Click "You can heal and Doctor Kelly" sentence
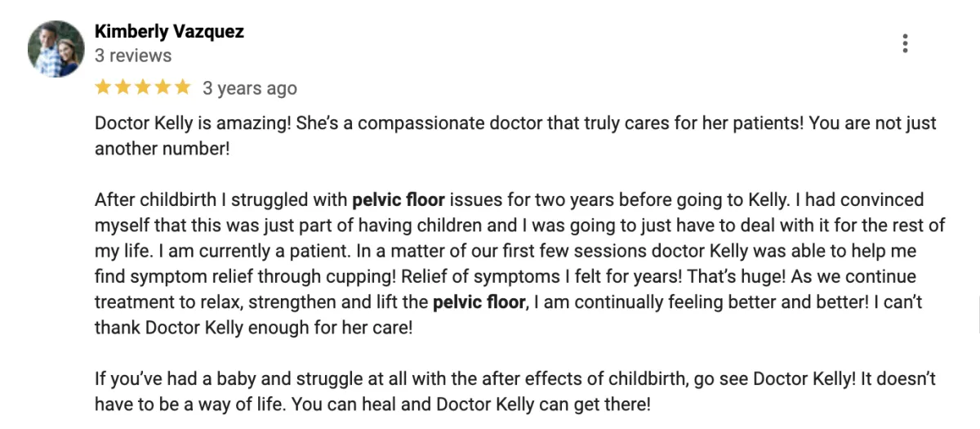The height and width of the screenshot is (429, 980). [471, 404]
